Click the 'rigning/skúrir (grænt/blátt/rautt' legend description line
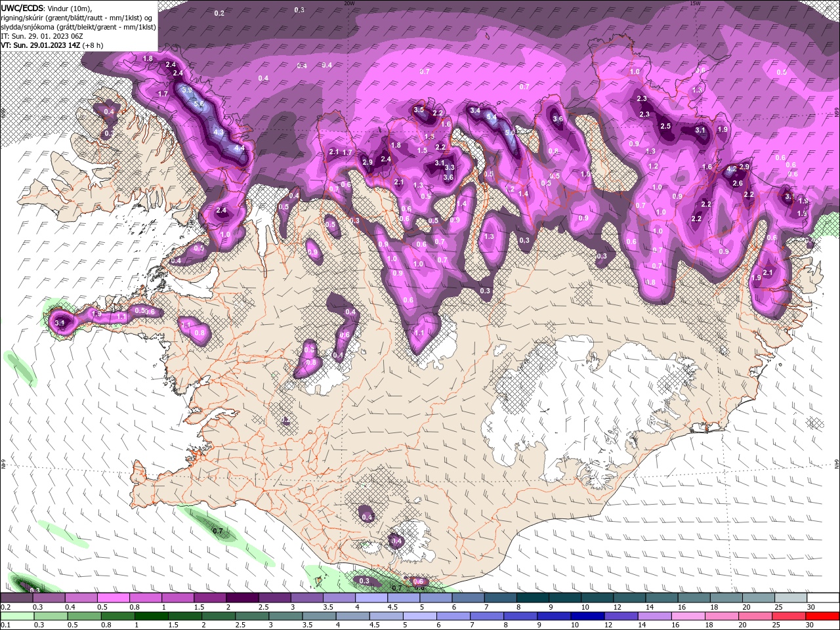 pyautogui.click(x=76, y=18)
